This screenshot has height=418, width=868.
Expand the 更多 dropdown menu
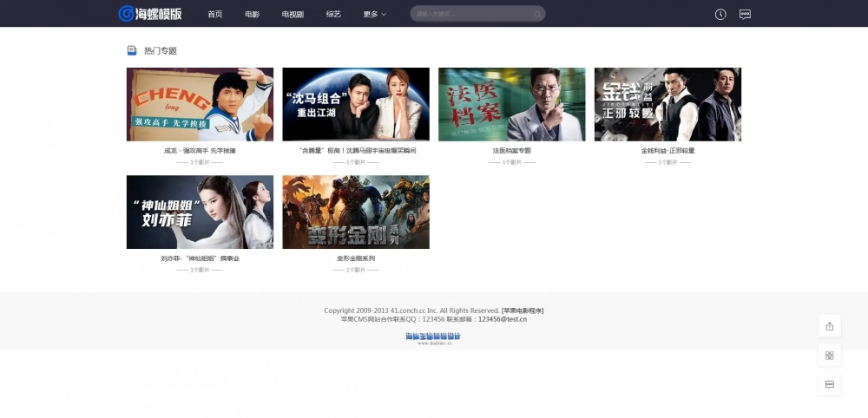point(374,14)
